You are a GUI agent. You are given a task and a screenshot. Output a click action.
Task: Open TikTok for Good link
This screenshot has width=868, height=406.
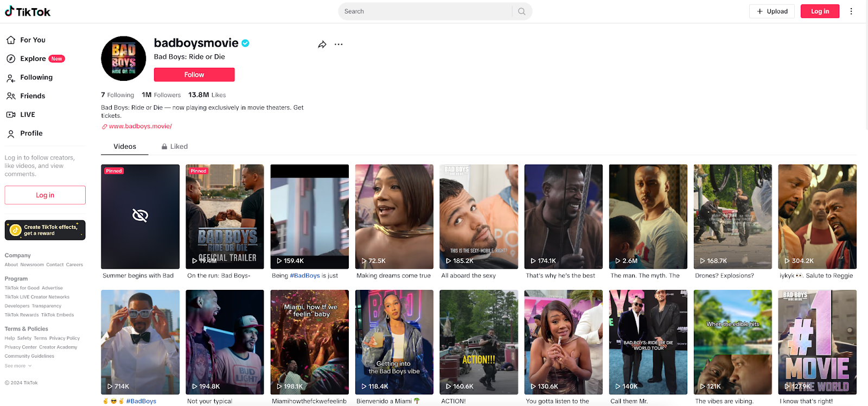[x=22, y=288]
